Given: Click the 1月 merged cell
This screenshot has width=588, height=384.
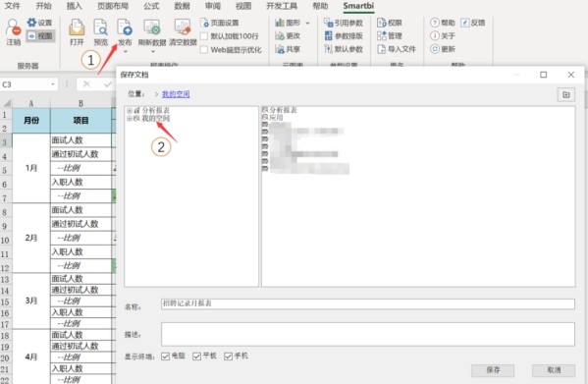Looking at the screenshot, I should pyautogui.click(x=31, y=168).
